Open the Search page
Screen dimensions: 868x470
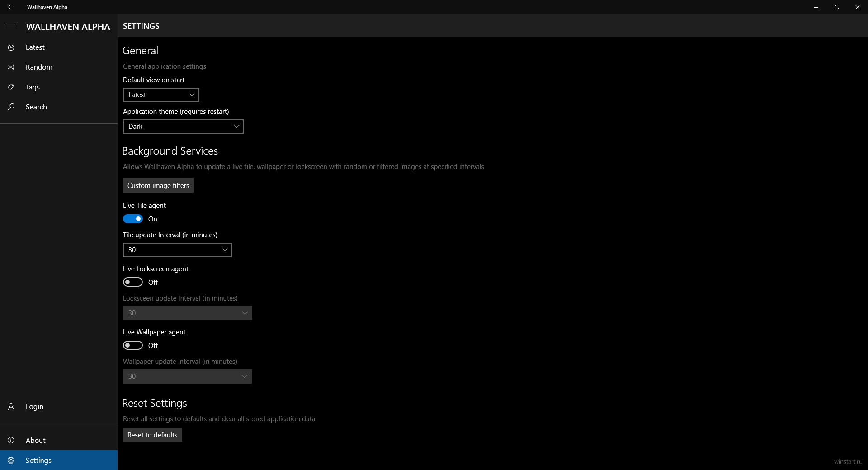(59, 107)
